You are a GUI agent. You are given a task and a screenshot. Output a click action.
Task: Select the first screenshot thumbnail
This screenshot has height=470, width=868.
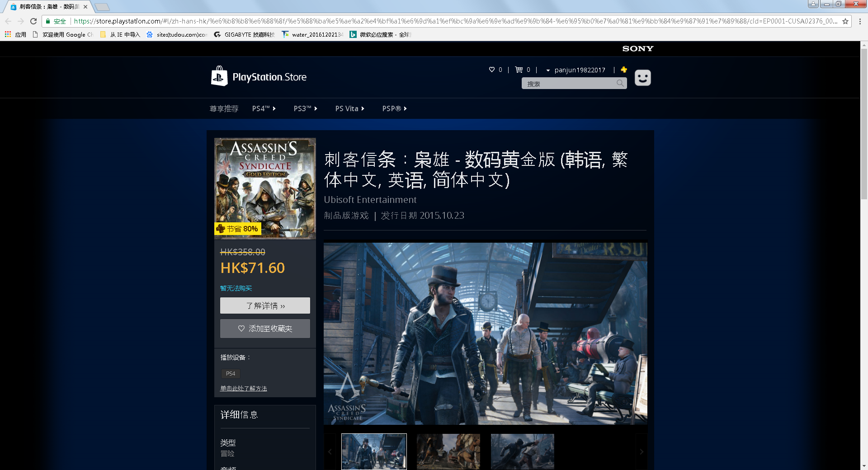pos(374,451)
